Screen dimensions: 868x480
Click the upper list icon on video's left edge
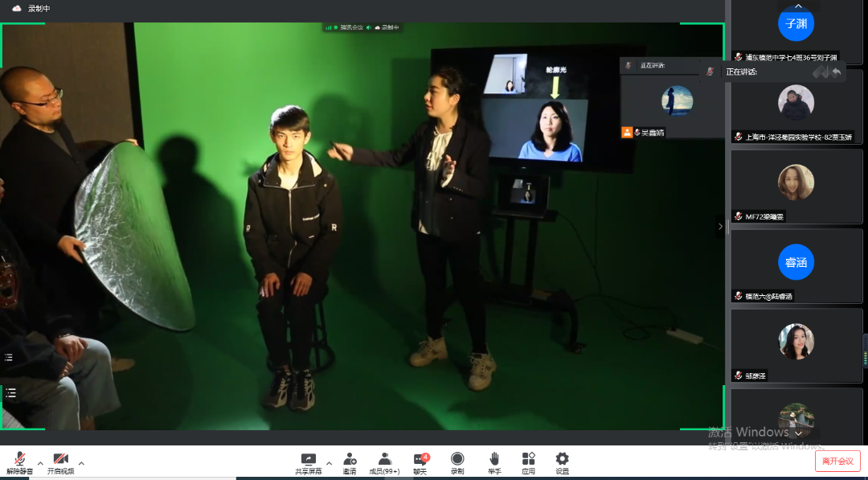[x=9, y=357]
